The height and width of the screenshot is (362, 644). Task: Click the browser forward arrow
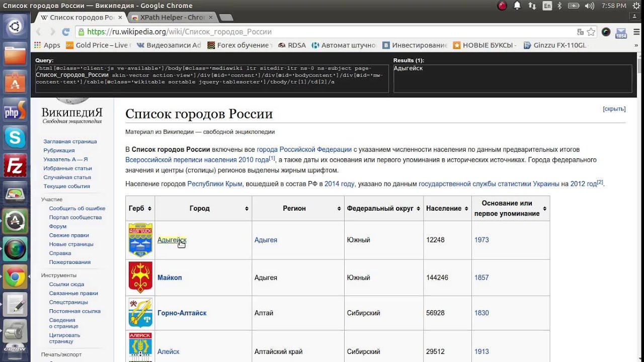[52, 32]
